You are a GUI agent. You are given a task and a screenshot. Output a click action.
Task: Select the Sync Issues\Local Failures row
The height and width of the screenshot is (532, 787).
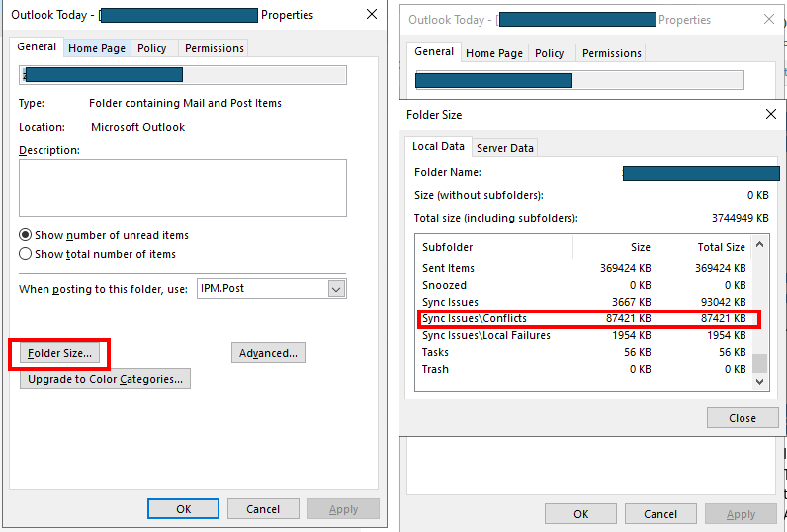pos(583,335)
